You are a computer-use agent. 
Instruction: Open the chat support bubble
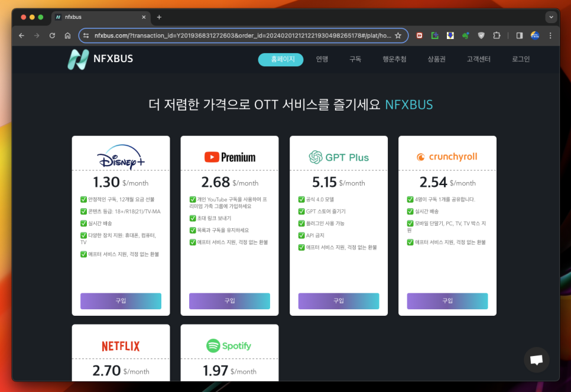coord(536,360)
